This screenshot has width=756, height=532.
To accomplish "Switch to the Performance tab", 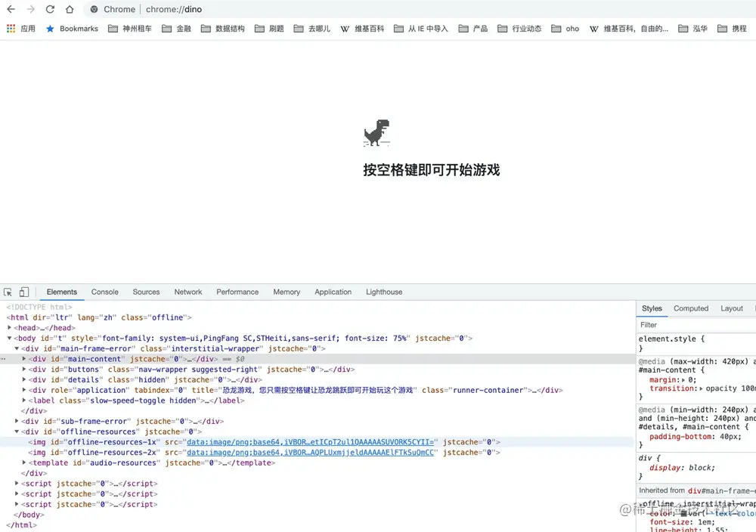I will point(237,292).
